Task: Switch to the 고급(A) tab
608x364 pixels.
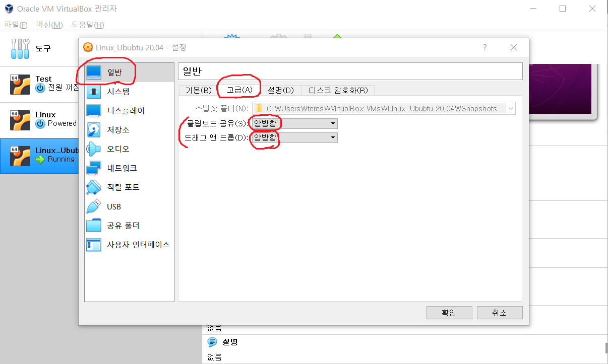Action: tap(239, 90)
